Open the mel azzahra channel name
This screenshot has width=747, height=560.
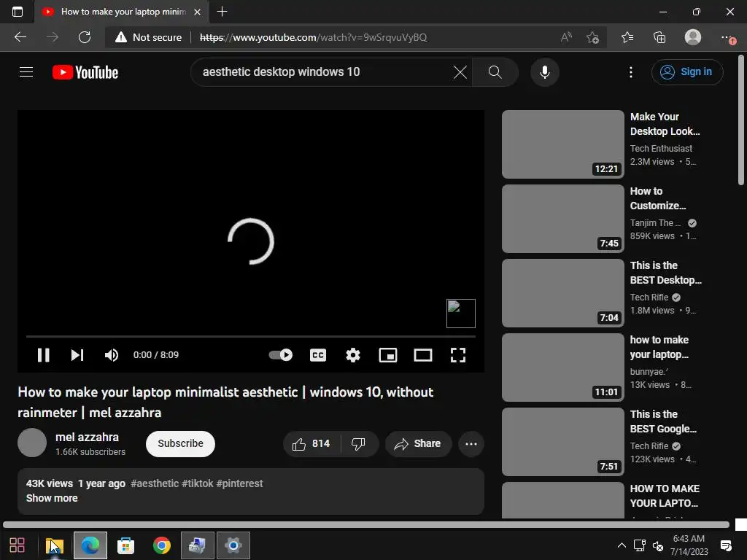[x=88, y=437]
